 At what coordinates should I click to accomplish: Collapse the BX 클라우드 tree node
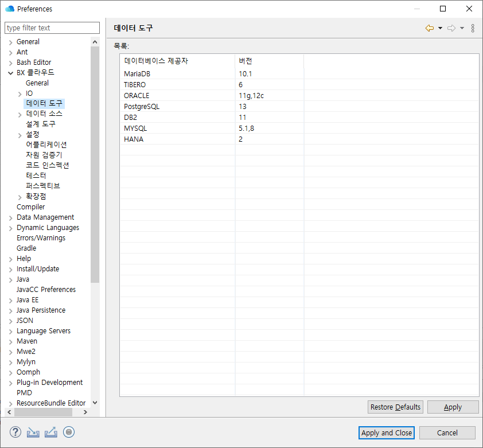(10, 72)
